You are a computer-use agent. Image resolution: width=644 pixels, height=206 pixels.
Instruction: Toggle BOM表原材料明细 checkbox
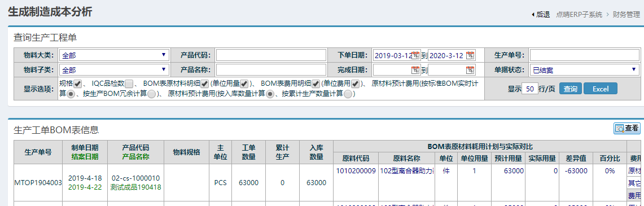[205, 84]
